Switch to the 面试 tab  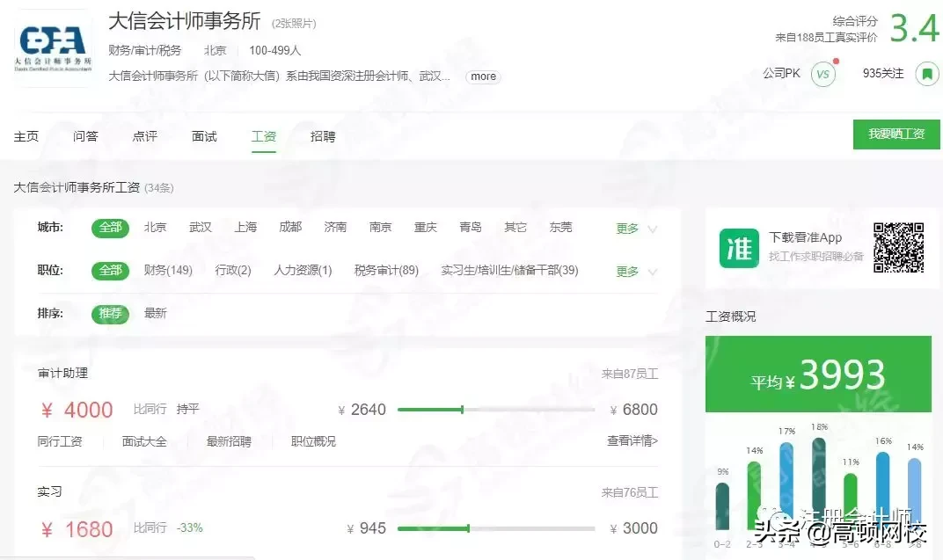(x=203, y=136)
